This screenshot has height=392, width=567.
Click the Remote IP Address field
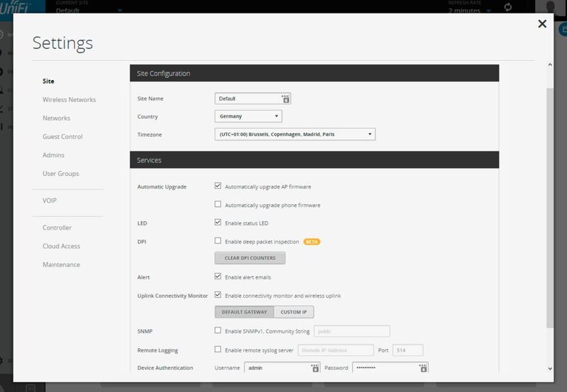click(x=335, y=350)
